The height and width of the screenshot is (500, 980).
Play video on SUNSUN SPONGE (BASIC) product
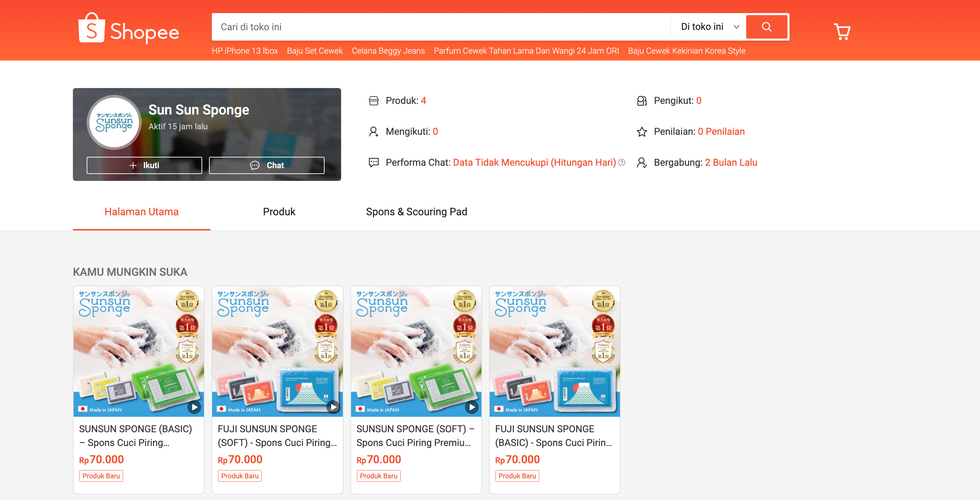pyautogui.click(x=194, y=407)
